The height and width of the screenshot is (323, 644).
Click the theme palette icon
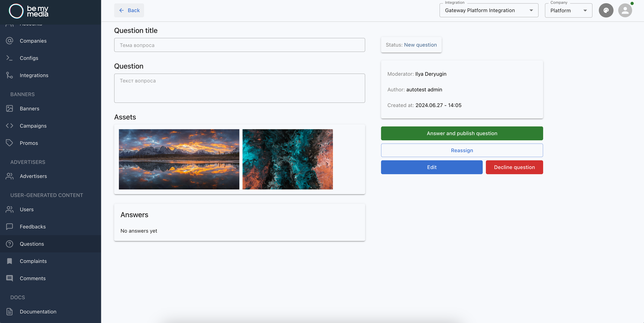click(606, 10)
